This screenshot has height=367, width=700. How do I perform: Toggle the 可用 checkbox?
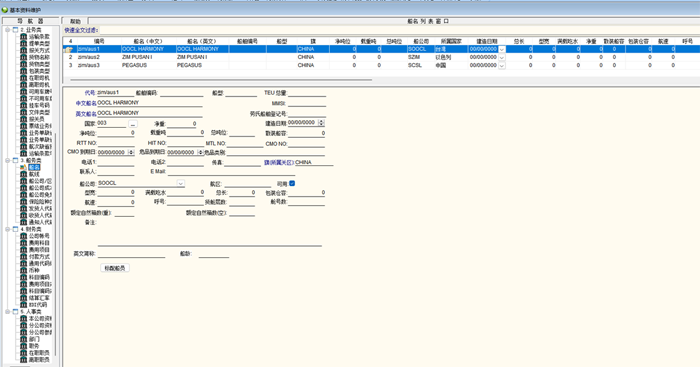[x=292, y=183]
